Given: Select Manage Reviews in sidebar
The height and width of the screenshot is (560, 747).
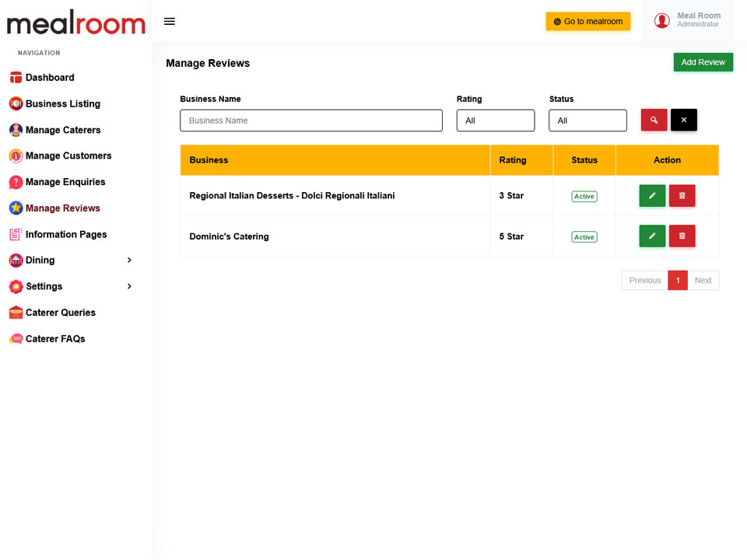Looking at the screenshot, I should coord(63,208).
